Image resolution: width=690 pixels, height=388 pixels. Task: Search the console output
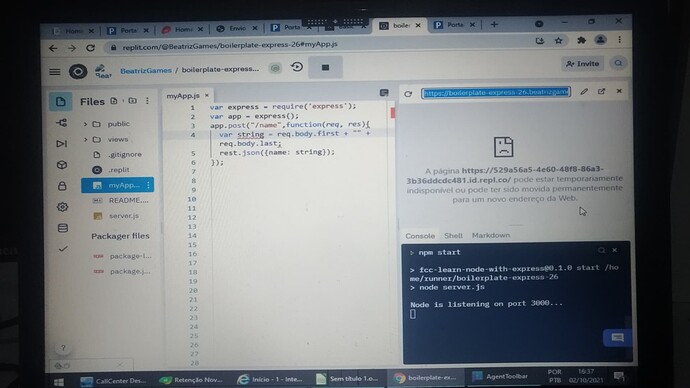[601, 250]
